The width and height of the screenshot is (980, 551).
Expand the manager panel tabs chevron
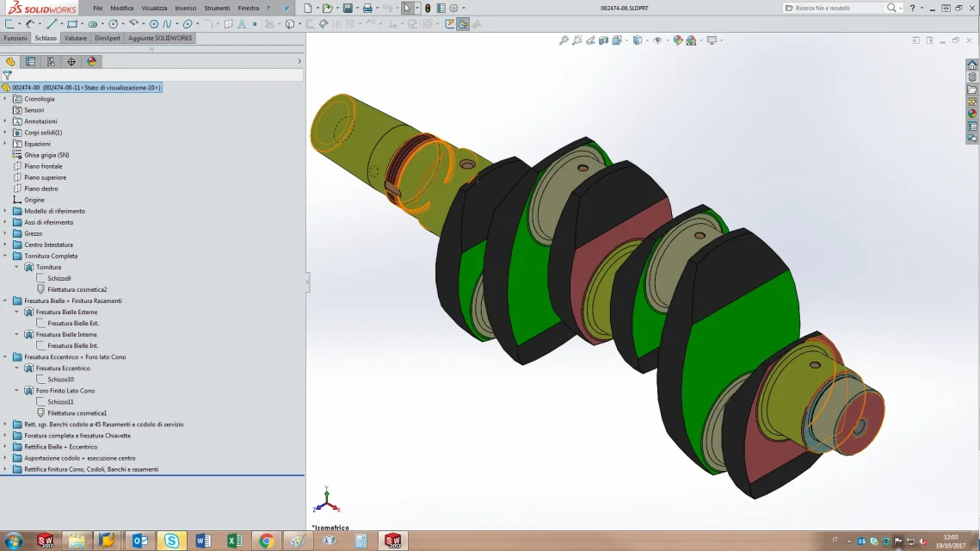299,61
